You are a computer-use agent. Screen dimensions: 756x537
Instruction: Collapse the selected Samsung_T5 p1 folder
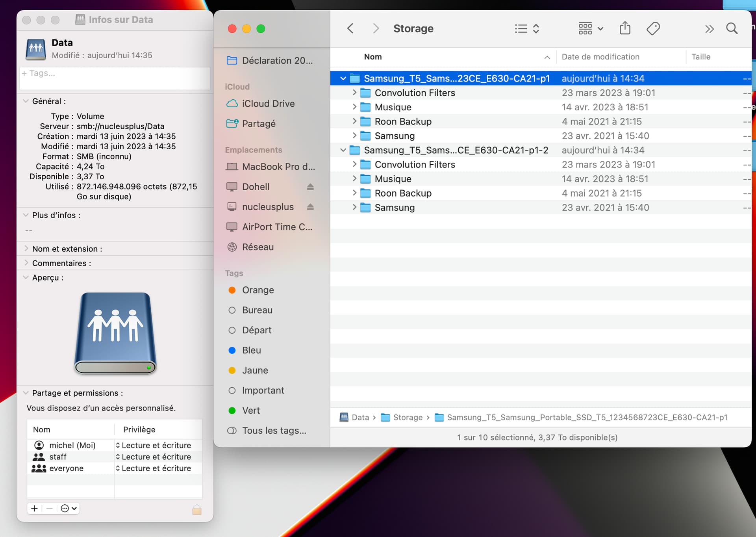click(x=343, y=78)
